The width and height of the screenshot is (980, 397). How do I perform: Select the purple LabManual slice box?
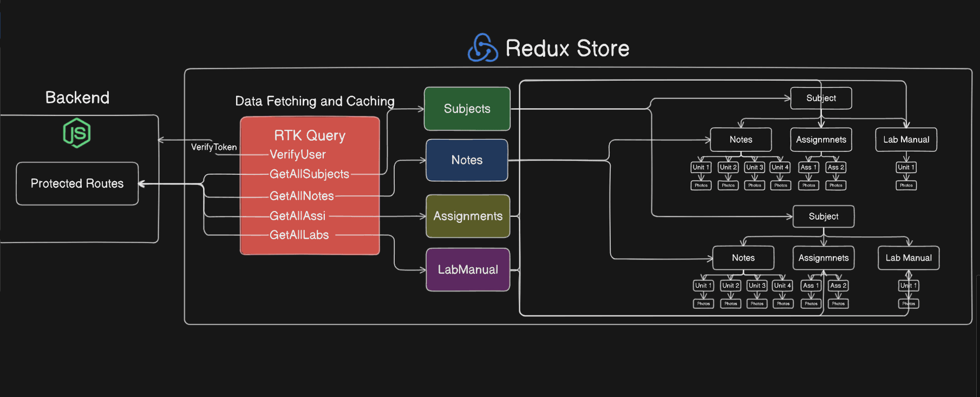(468, 269)
